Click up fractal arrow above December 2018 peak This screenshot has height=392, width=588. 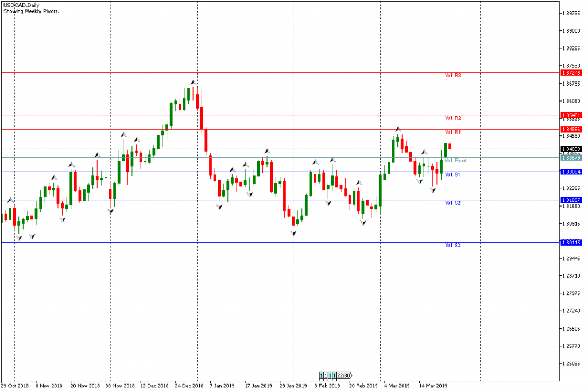point(194,82)
